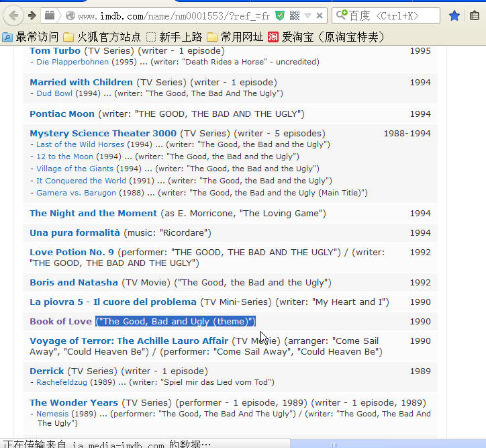
Task: Open the 12 to the Moon link
Action: tap(64, 156)
